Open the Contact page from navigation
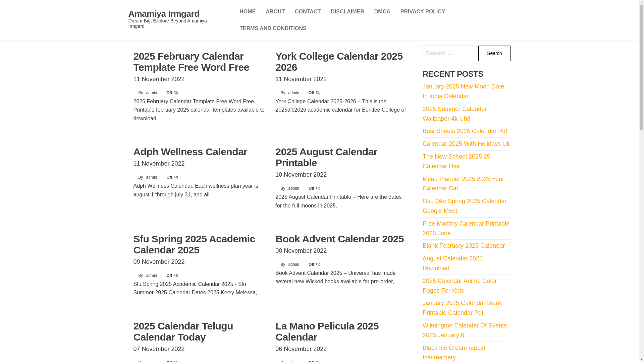 pos(308,12)
